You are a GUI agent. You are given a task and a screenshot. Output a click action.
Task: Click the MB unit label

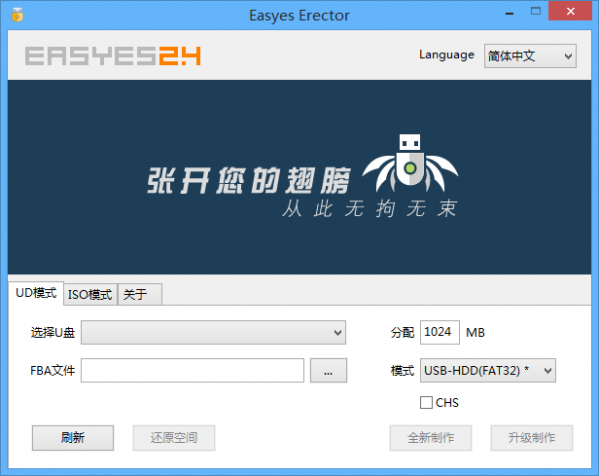475,332
